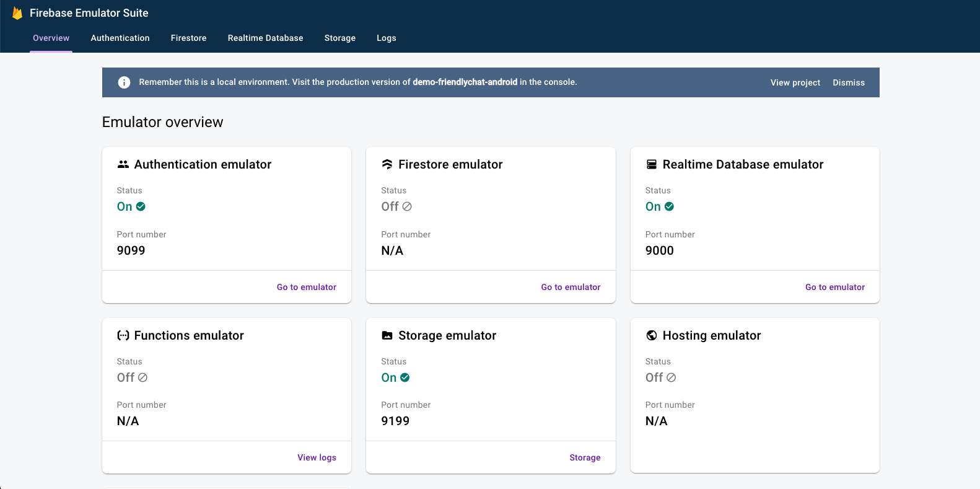Switch to the Authentication tab
Image resolution: width=980 pixels, height=489 pixels.
point(120,38)
